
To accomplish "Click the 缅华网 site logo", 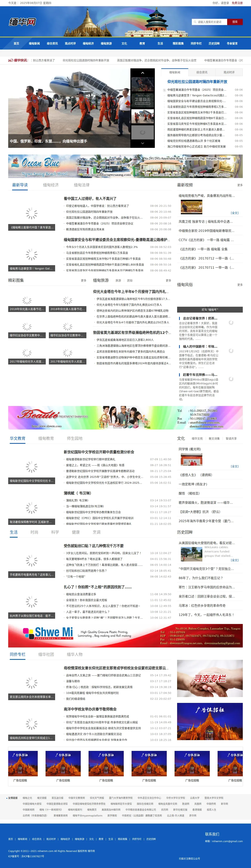I will tap(22, 22).
